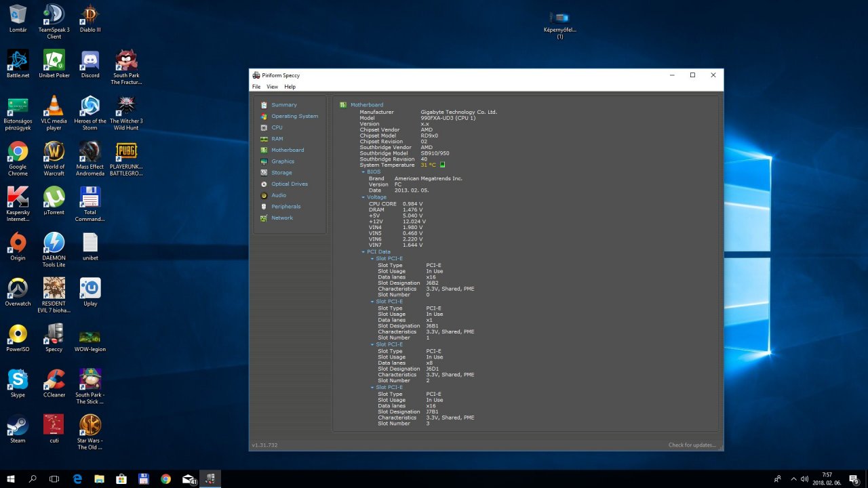Image resolution: width=868 pixels, height=488 pixels.
Task: Open the Graphics section
Action: (x=282, y=161)
